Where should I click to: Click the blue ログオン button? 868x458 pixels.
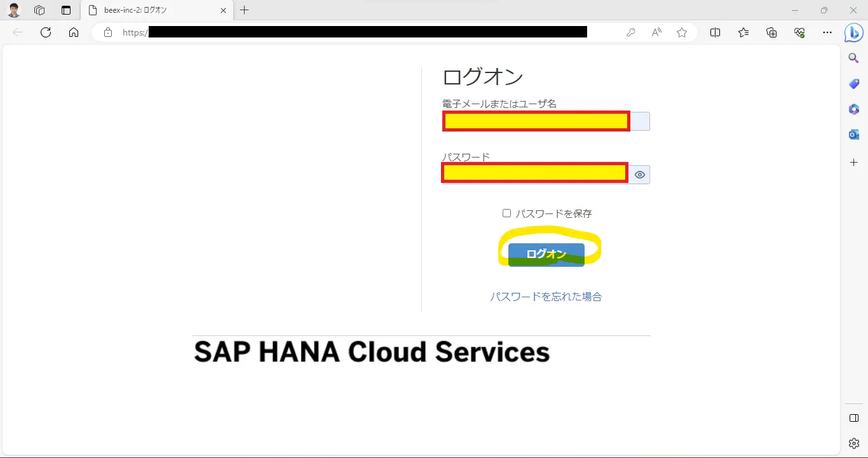click(x=546, y=254)
